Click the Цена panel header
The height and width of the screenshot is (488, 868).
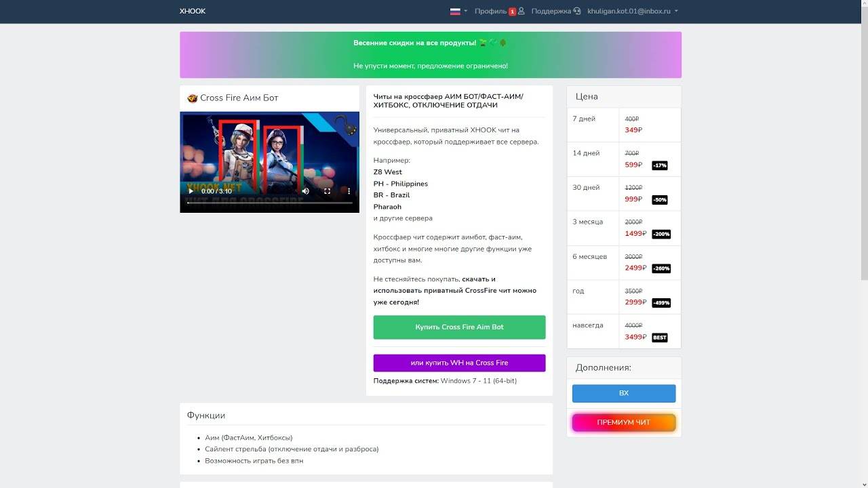pos(624,97)
